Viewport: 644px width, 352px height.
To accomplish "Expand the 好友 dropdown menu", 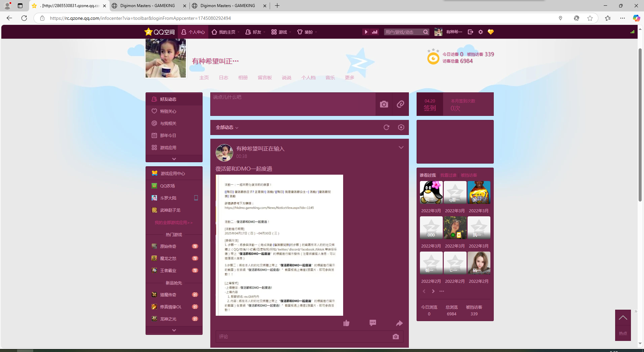I will pos(255,32).
